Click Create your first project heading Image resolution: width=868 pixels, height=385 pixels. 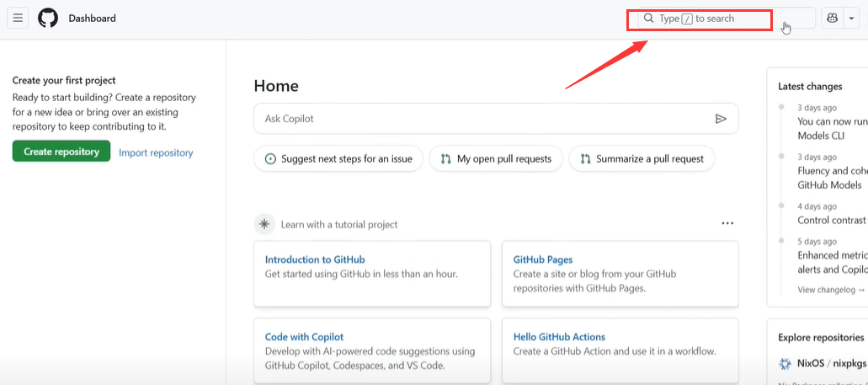(x=64, y=80)
